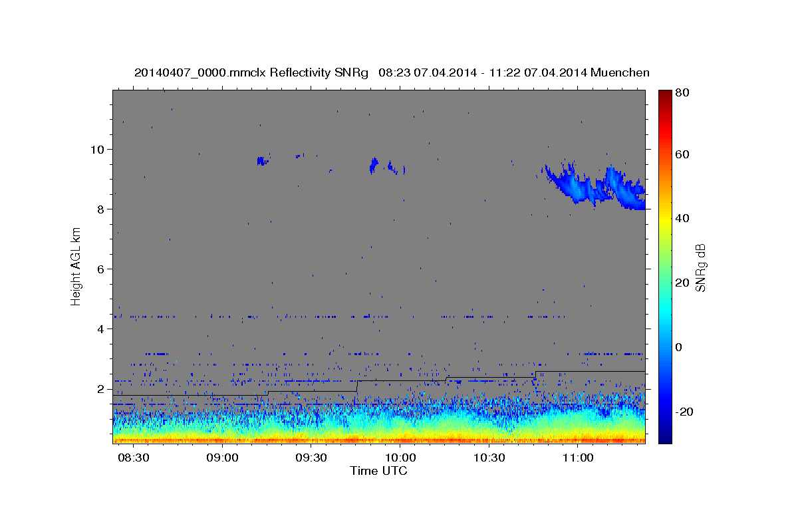Click the height tick label 2
Viewport: 798px width, 532px height.
[x=102, y=389]
